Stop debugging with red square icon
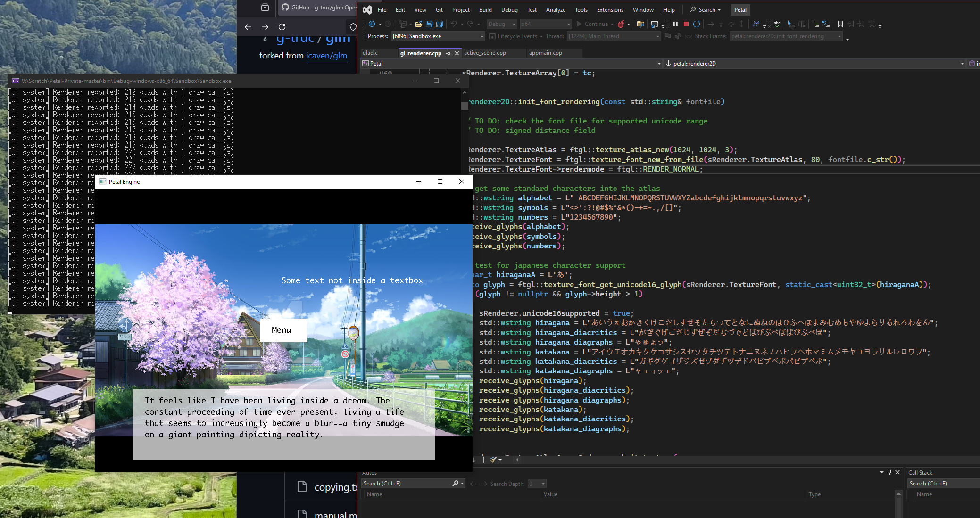Image resolution: width=980 pixels, height=518 pixels. (x=686, y=24)
